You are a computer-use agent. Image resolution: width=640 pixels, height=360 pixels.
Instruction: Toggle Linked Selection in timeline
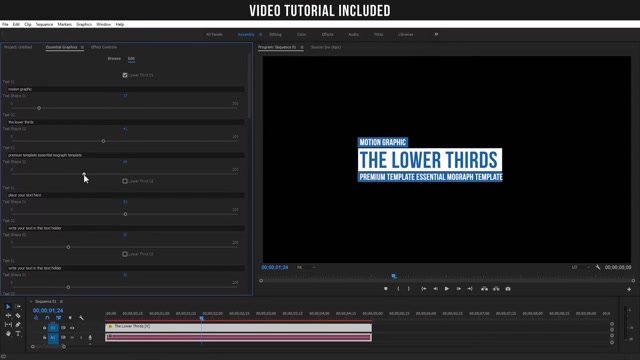(58, 318)
